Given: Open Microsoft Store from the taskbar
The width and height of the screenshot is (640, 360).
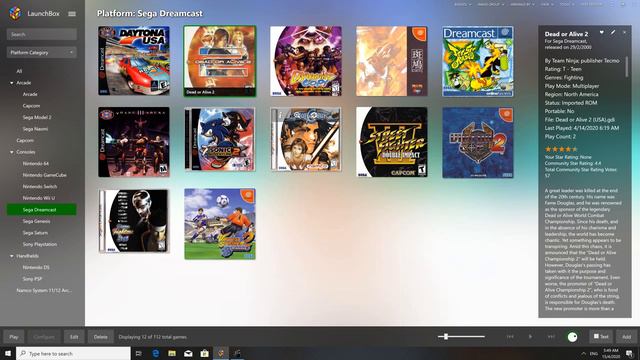Looking at the screenshot, I should [x=204, y=353].
